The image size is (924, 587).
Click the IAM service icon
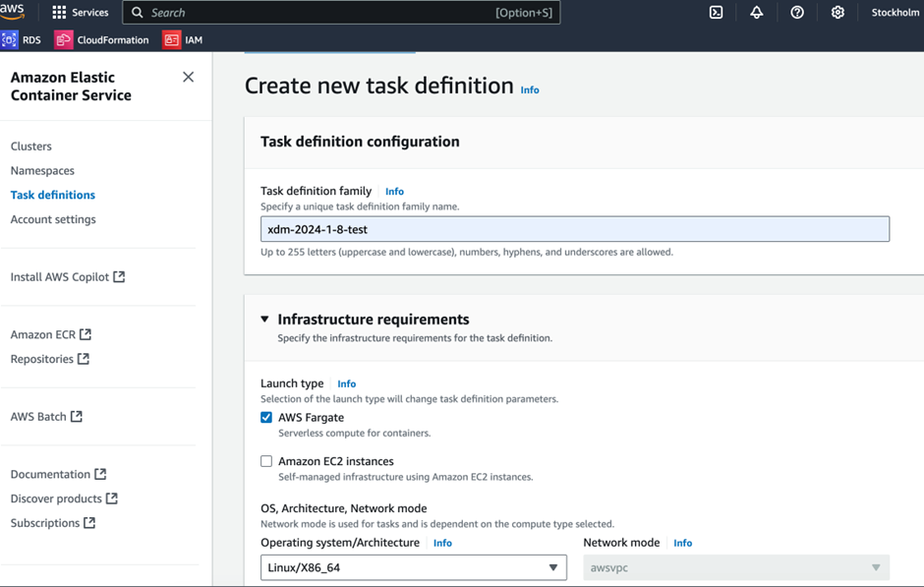[171, 40]
